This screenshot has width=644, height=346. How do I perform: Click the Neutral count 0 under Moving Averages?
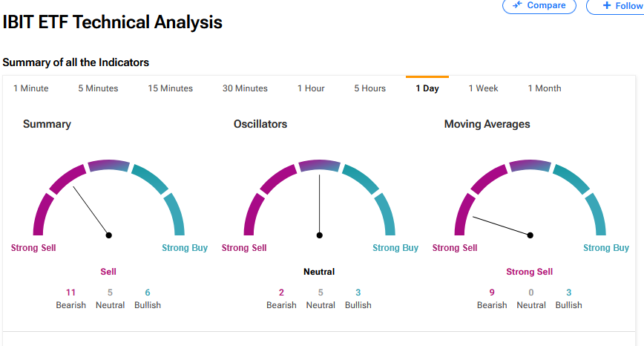531,293
